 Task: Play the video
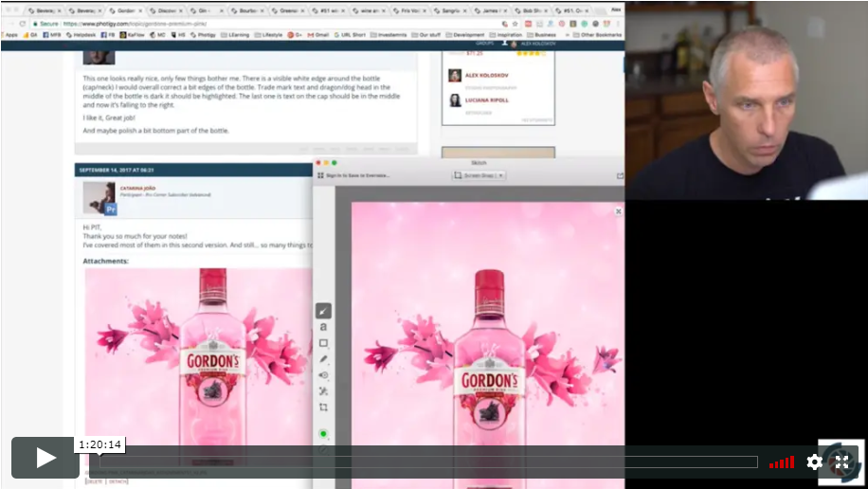45,458
